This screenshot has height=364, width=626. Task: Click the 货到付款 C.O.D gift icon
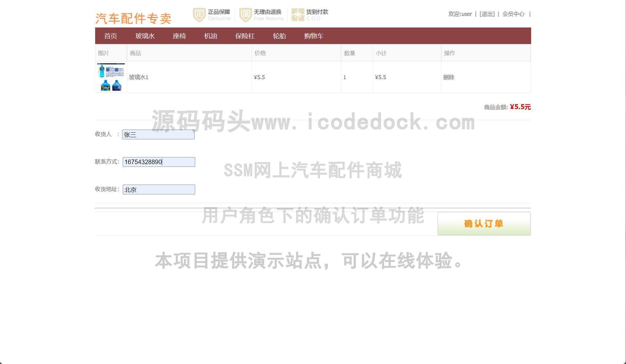[x=297, y=15]
